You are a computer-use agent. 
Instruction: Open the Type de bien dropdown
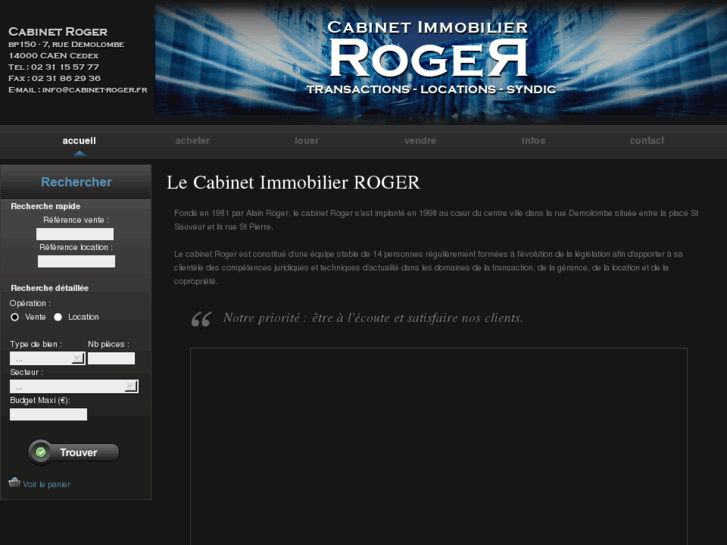point(47,358)
